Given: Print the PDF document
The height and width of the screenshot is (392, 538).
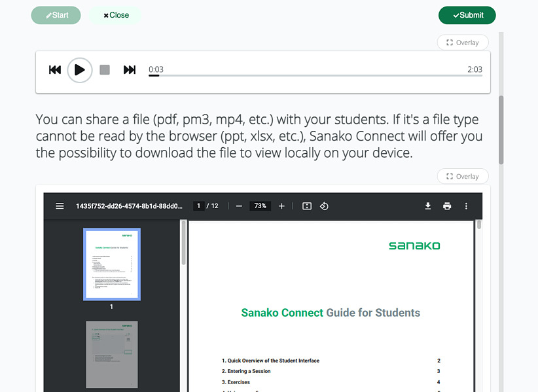Looking at the screenshot, I should click(x=447, y=206).
